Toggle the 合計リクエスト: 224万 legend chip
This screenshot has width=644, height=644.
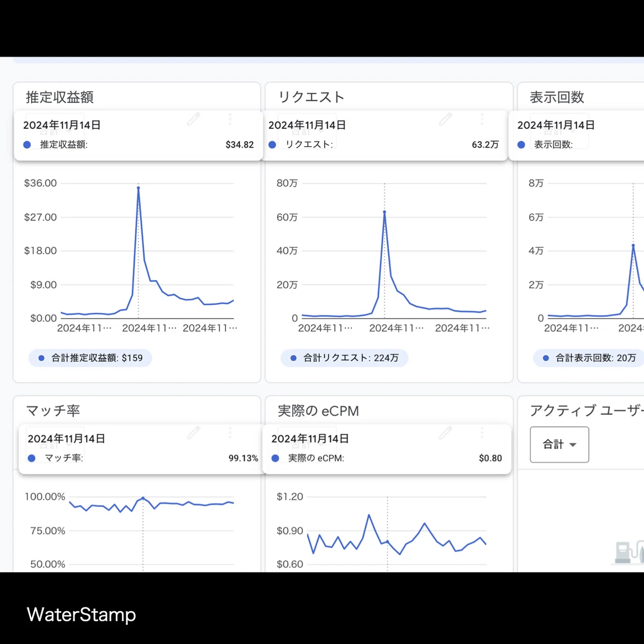coord(345,358)
